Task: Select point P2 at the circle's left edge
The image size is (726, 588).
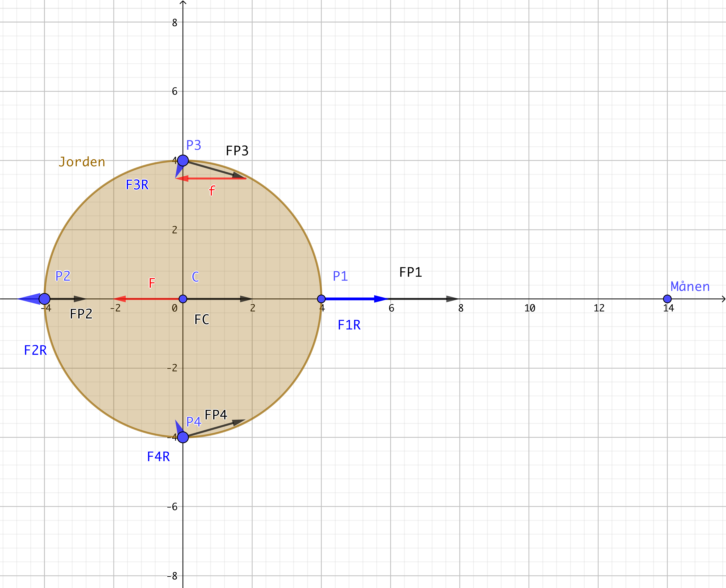Action: [x=44, y=299]
